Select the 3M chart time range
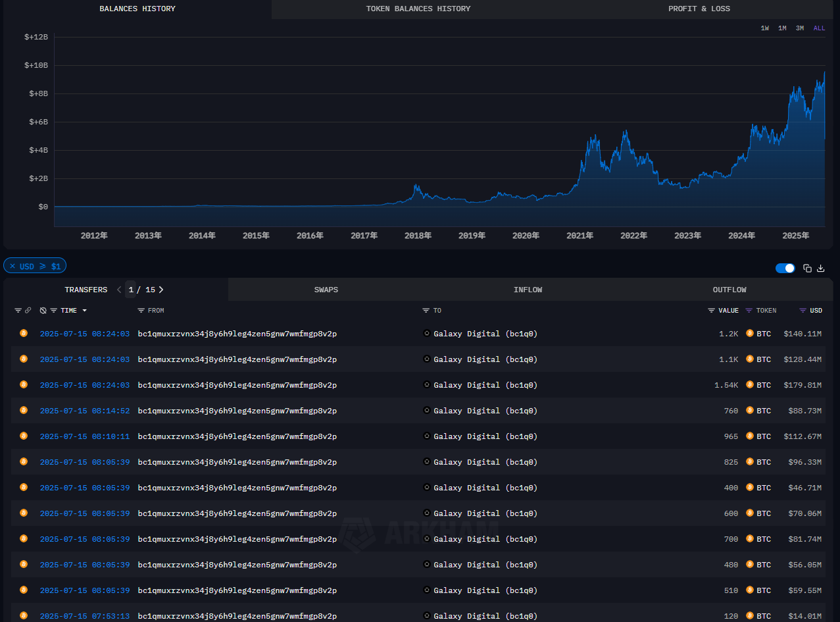Screen dimensions: 840x622 pyautogui.click(x=799, y=28)
